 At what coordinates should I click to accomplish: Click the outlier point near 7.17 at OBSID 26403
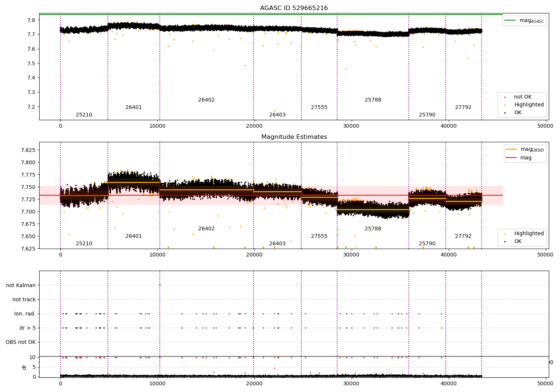coord(274,111)
